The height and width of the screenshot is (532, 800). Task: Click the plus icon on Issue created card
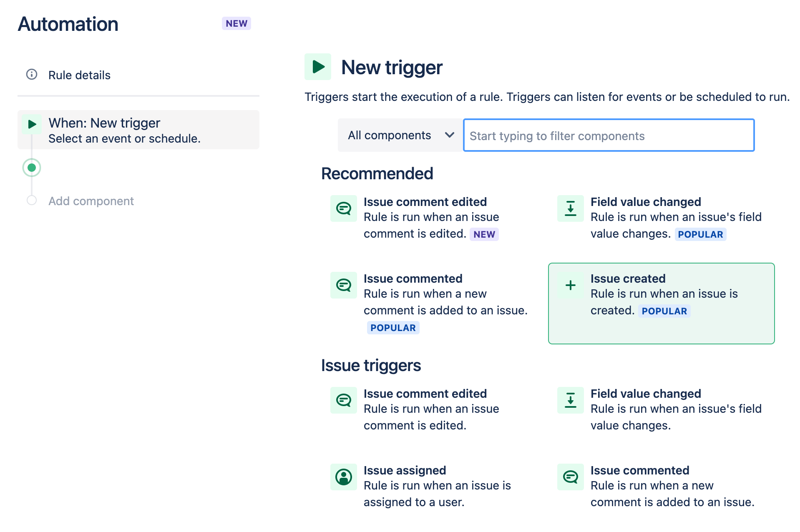(x=570, y=285)
